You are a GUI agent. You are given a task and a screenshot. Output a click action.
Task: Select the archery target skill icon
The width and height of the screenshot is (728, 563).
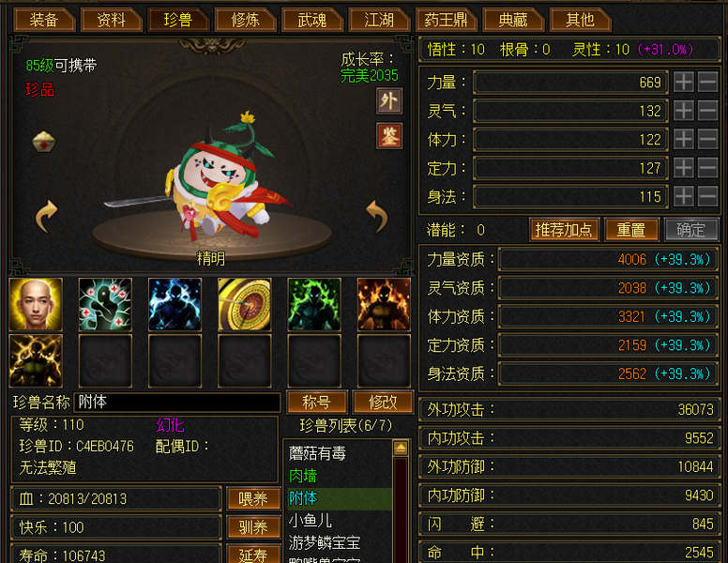(245, 304)
